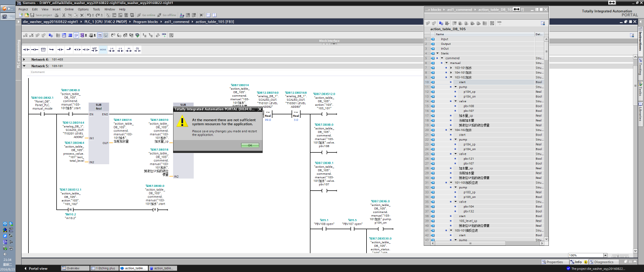Collapse the commend struct row
This screenshot has height=272, width=644.
pyautogui.click(x=442, y=58)
